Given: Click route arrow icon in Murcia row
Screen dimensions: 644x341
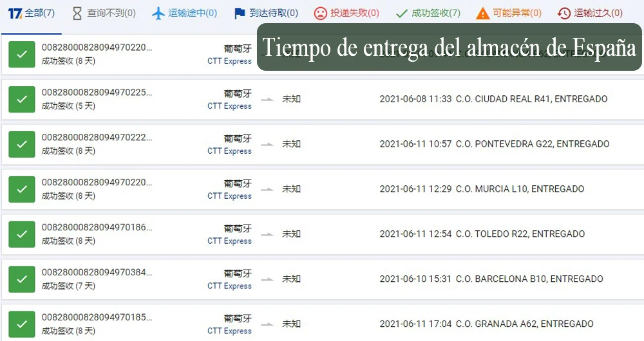Looking at the screenshot, I should 267,189.
